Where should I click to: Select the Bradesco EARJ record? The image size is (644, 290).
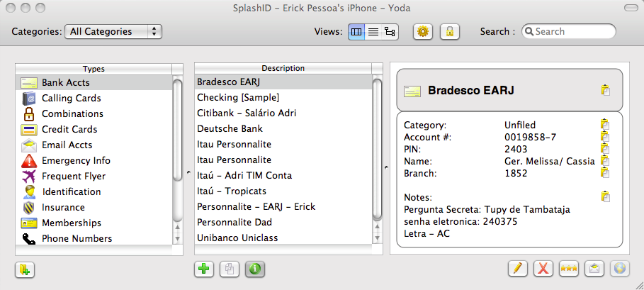(x=283, y=82)
